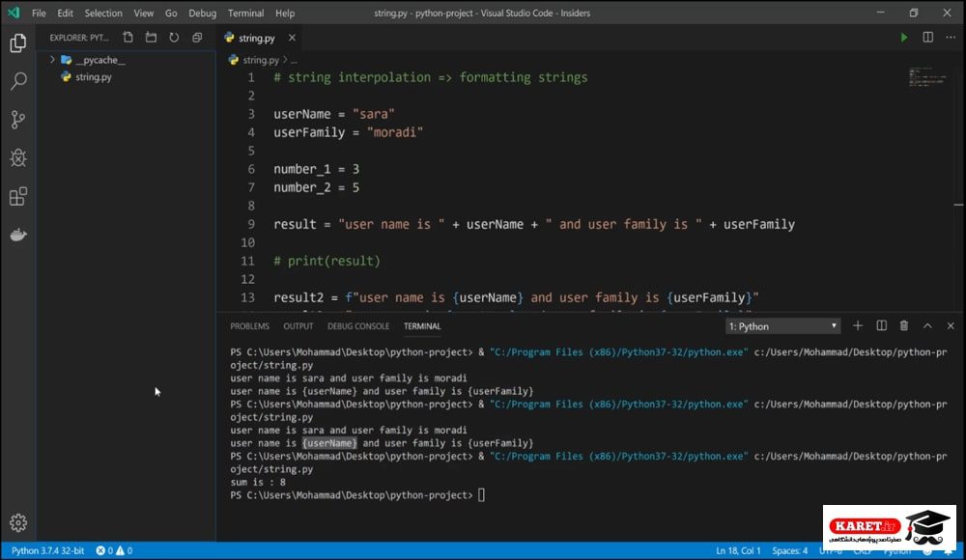
Task: Click the 'EXPLORER: PYT...' panel header
Action: tap(79, 38)
